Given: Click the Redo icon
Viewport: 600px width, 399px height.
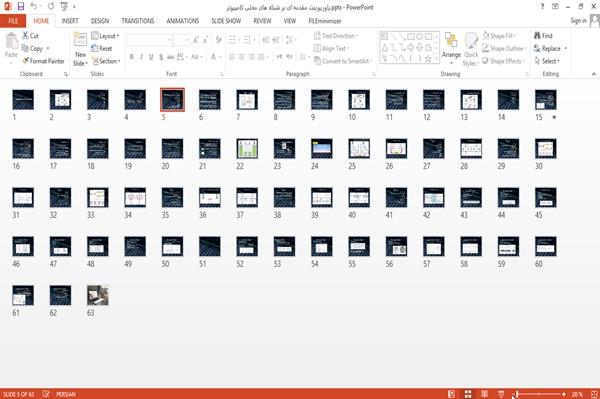Looking at the screenshot, I should click(51, 6).
